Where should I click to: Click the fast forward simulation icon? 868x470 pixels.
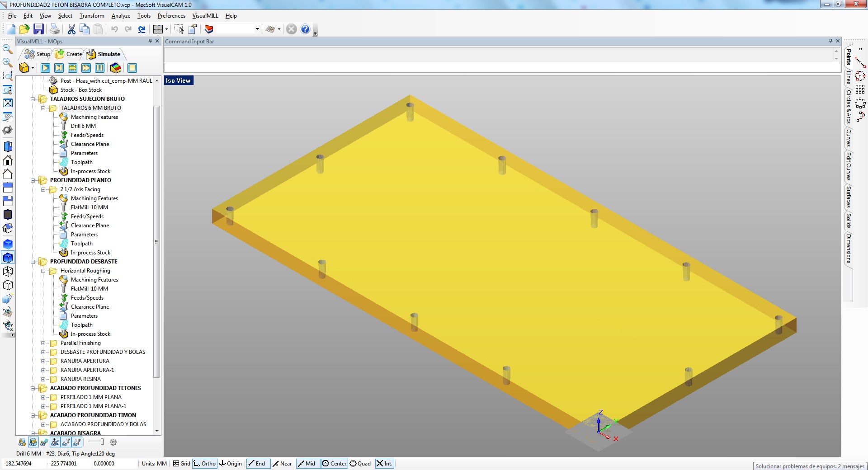coord(86,68)
